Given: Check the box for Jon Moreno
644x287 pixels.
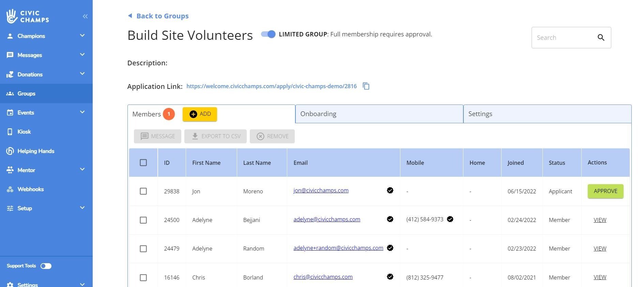Looking at the screenshot, I should point(143,191).
